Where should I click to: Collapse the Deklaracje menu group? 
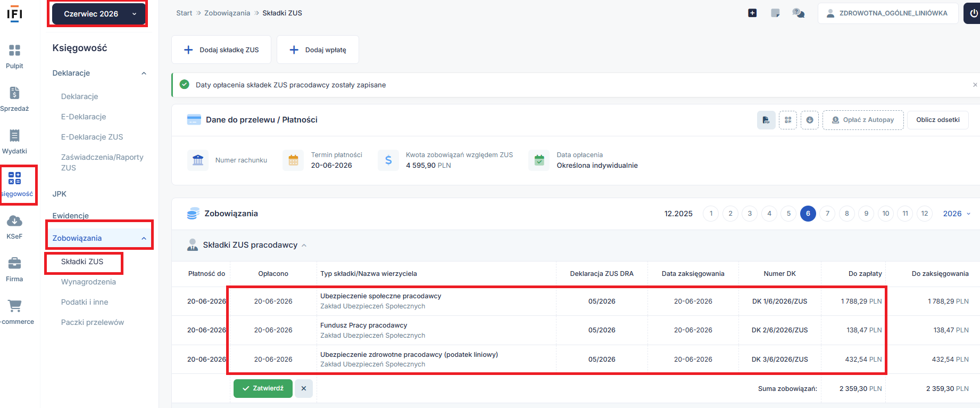point(144,74)
